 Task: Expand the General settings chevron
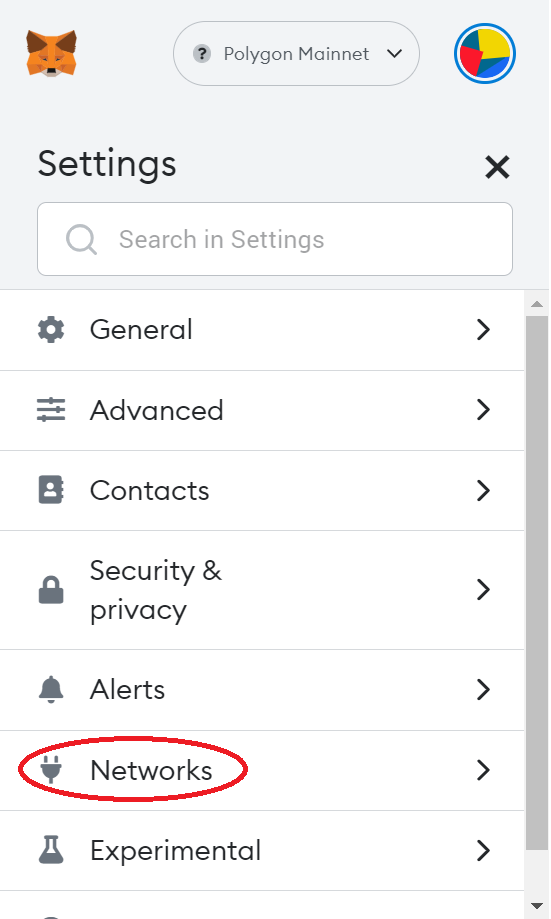(x=483, y=329)
